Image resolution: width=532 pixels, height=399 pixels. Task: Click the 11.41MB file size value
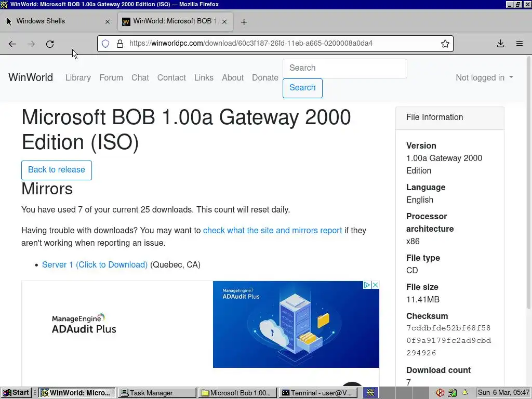click(423, 300)
